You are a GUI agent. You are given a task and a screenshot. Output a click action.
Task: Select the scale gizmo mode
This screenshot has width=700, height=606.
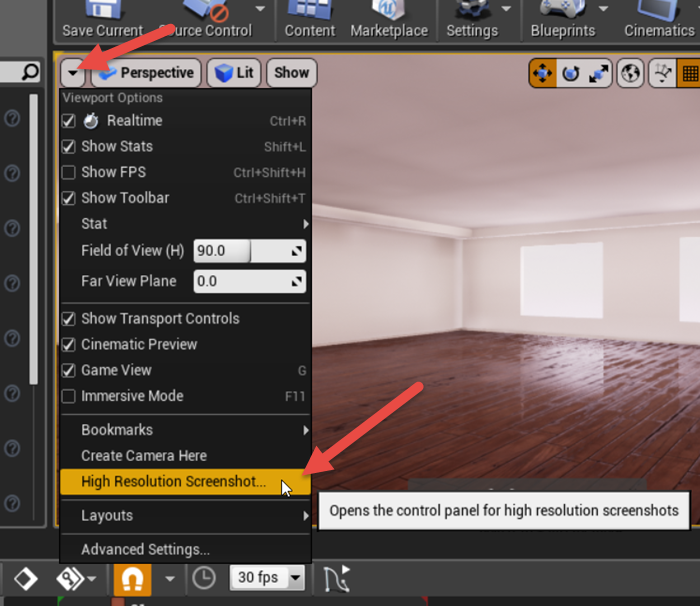598,73
